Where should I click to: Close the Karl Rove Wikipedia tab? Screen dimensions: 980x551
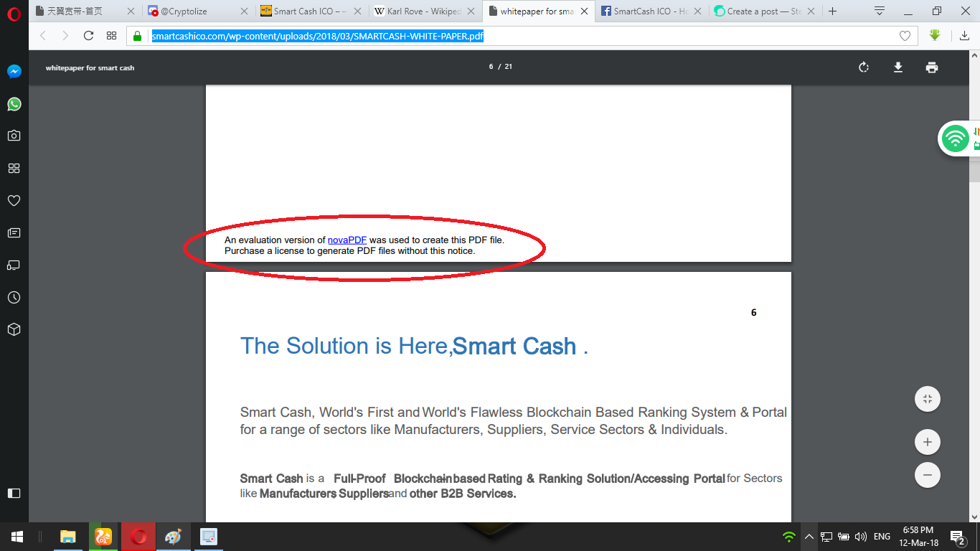pyautogui.click(x=471, y=11)
